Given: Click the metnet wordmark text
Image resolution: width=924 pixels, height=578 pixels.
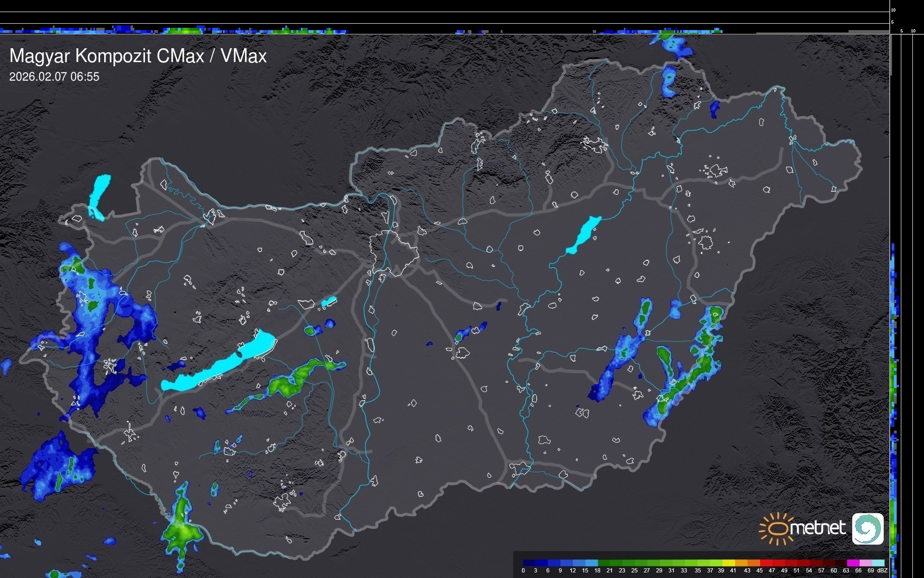Looking at the screenshot, I should coord(817,528).
